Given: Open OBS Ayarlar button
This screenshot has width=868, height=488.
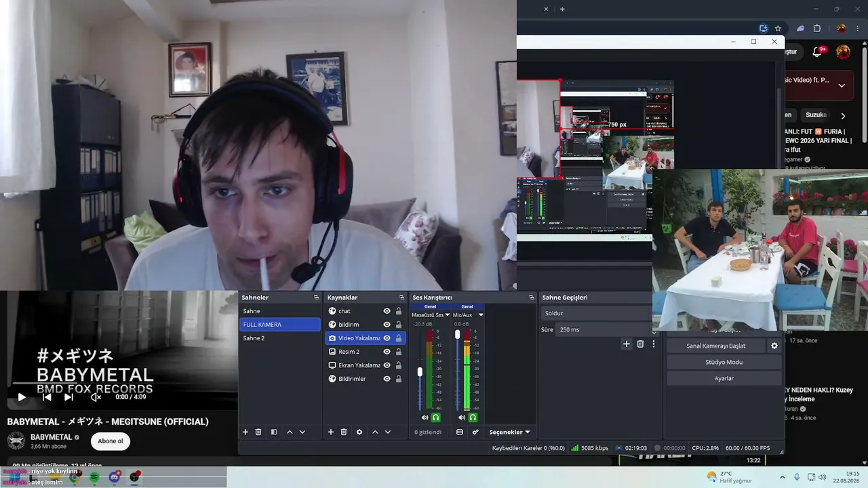Looking at the screenshot, I should coord(724,378).
